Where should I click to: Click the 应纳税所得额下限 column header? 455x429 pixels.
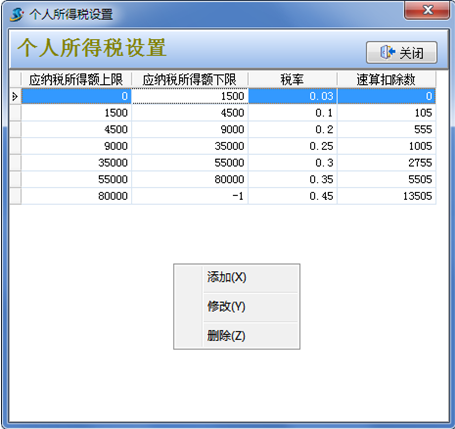pyautogui.click(x=190, y=79)
